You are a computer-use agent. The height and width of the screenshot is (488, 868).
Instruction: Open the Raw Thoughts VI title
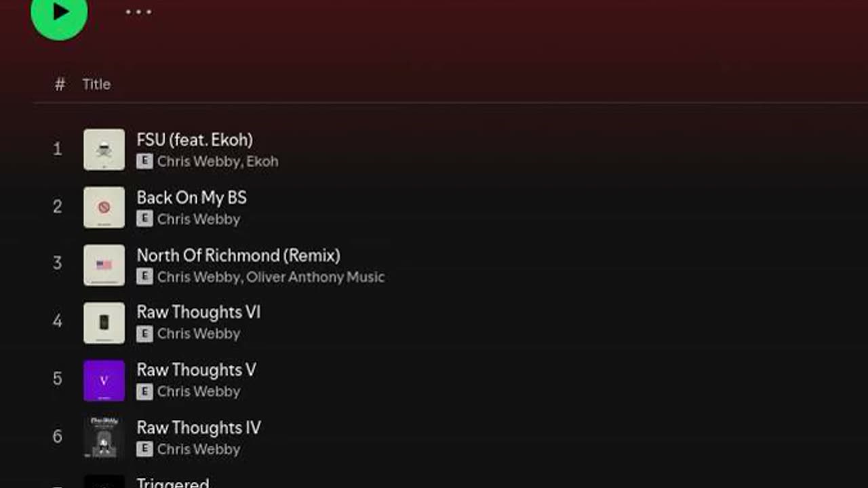pyautogui.click(x=198, y=312)
